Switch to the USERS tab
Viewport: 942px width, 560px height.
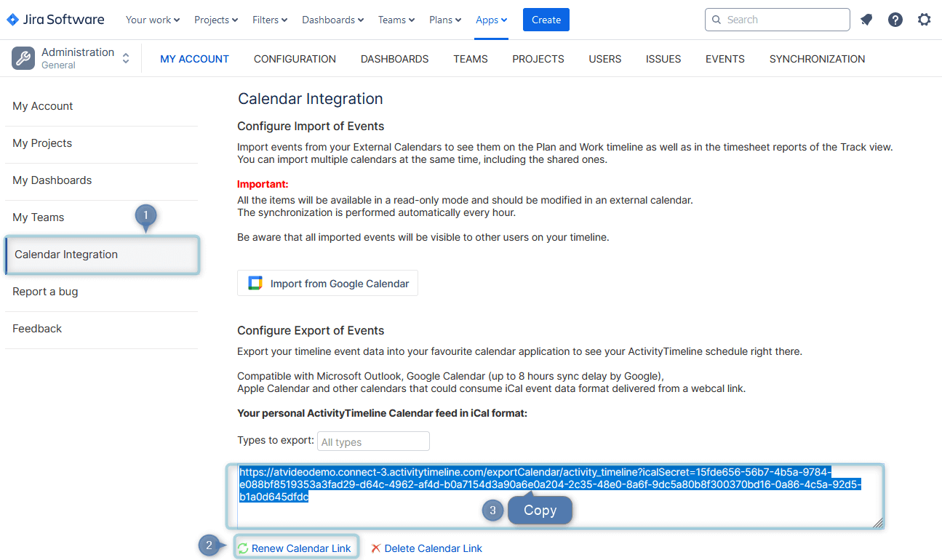(605, 59)
